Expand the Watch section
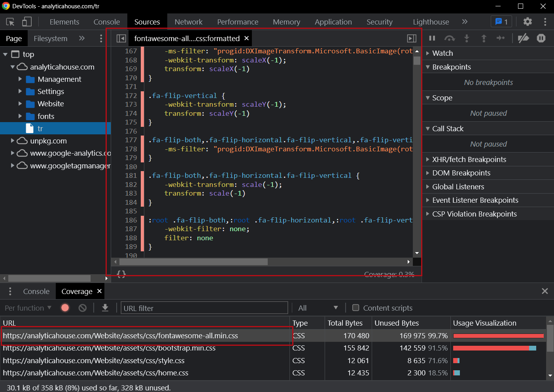 488,53
